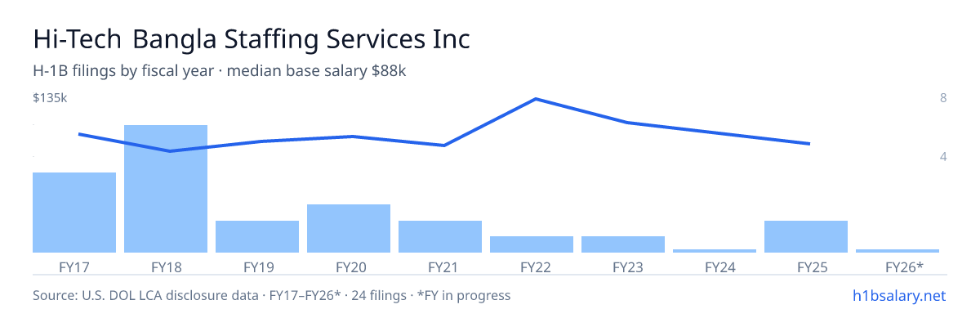Open the h1bsalary.net link

(x=898, y=295)
